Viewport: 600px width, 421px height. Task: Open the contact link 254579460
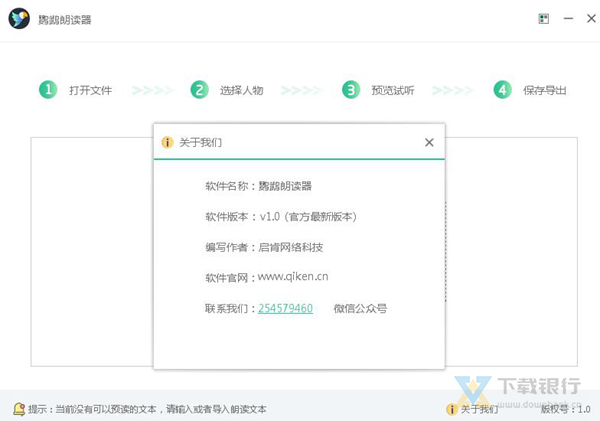(285, 308)
